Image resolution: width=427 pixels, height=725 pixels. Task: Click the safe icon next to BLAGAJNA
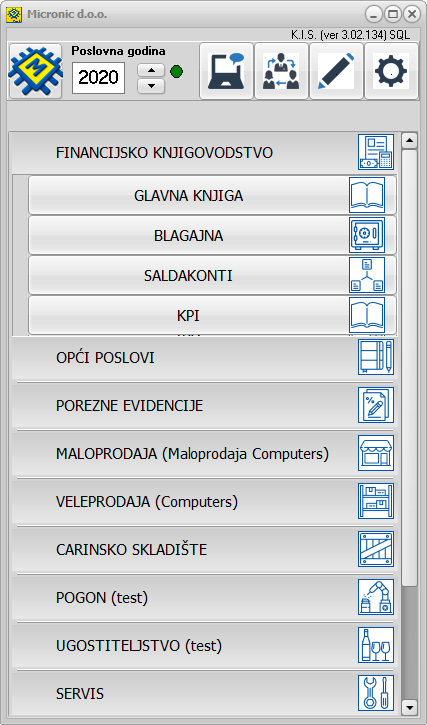[367, 235]
